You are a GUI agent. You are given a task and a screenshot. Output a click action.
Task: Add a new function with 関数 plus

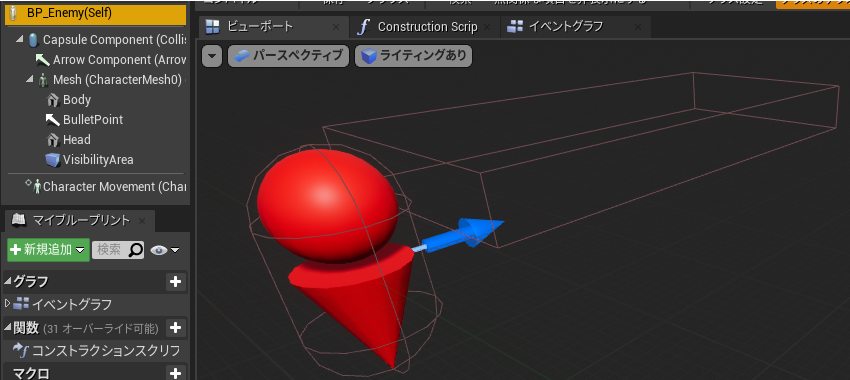tap(176, 328)
